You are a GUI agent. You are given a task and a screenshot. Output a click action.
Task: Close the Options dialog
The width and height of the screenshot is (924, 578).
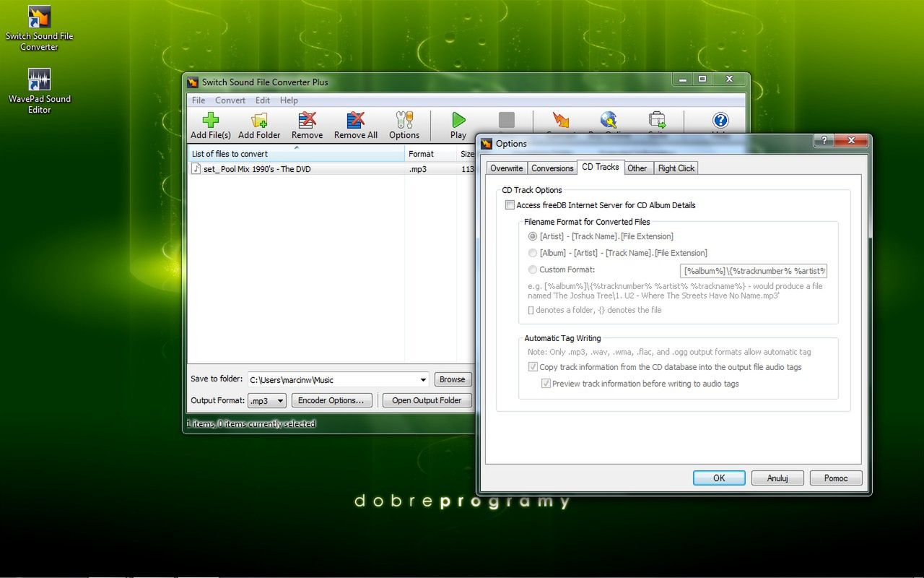853,140
